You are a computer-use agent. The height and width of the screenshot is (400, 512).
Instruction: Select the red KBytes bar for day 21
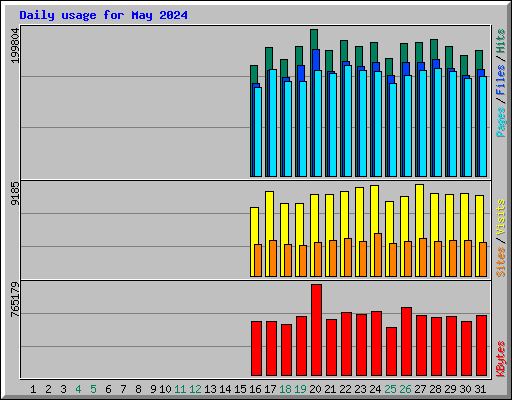click(331, 347)
